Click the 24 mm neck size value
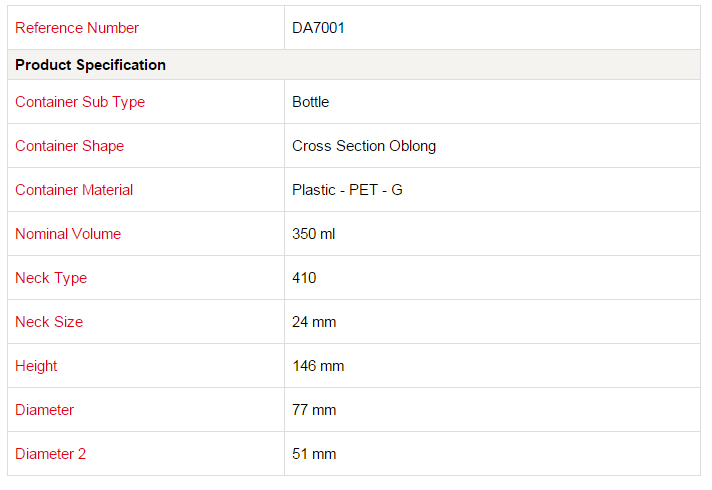 pos(314,322)
